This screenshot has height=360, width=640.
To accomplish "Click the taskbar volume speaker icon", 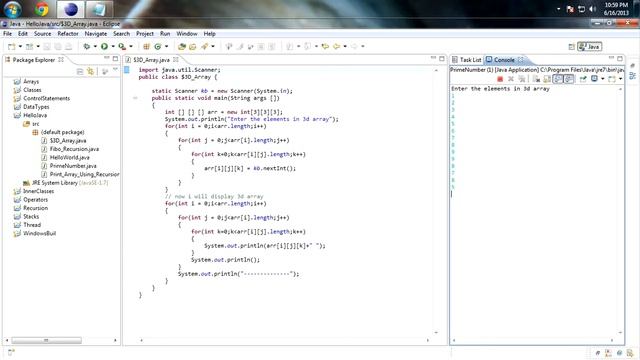I will [593, 9].
